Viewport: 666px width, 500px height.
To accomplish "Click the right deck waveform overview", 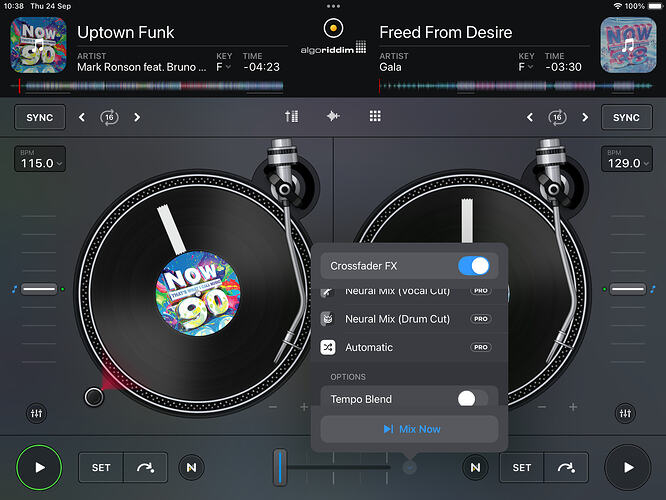I will (x=516, y=86).
